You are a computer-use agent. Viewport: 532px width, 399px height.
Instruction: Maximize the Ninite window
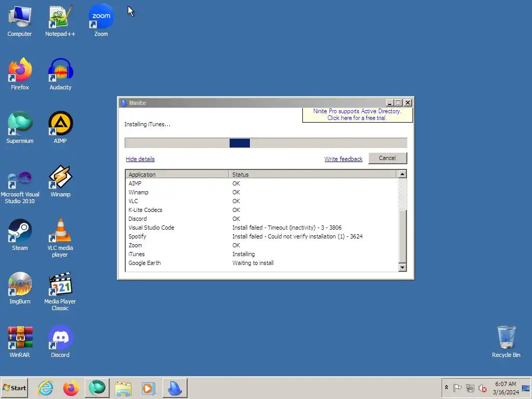pos(398,102)
